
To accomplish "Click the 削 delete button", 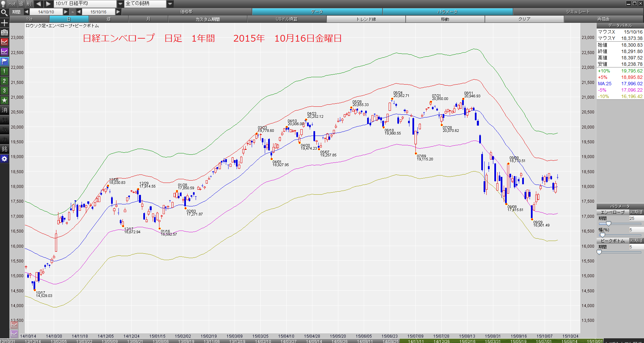I will click(29, 4).
